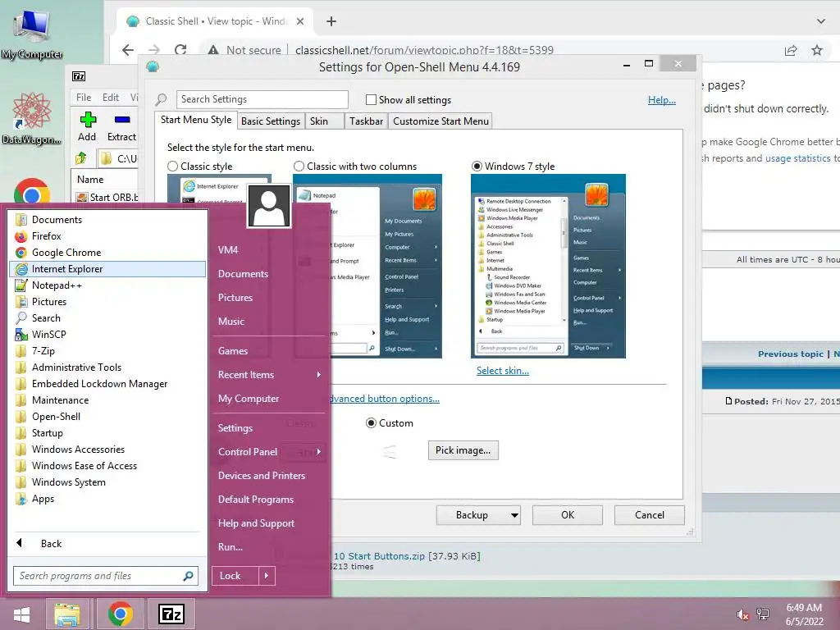Open Control Panel in start menu
This screenshot has height=630, width=840.
[268, 452]
